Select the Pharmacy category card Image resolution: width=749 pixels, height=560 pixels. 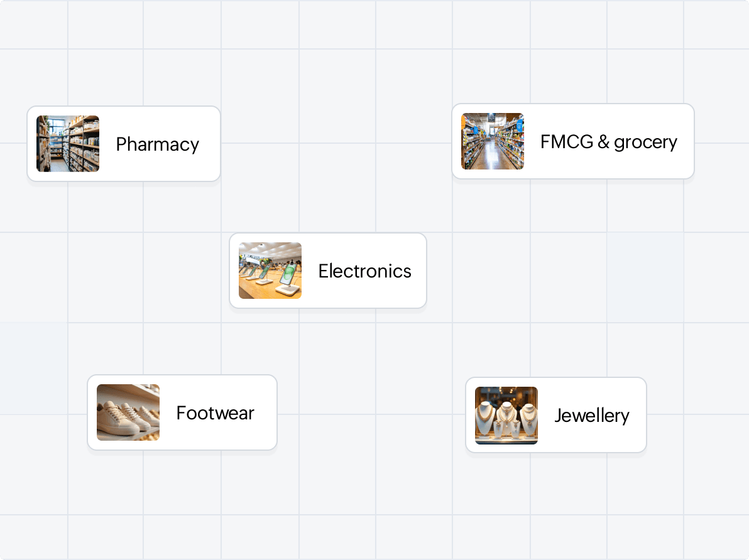pyautogui.click(x=124, y=144)
